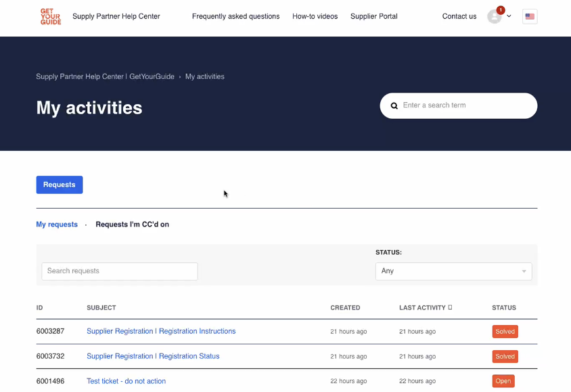This screenshot has width=571, height=392.
Task: Click the red notification badge
Action: [501, 10]
